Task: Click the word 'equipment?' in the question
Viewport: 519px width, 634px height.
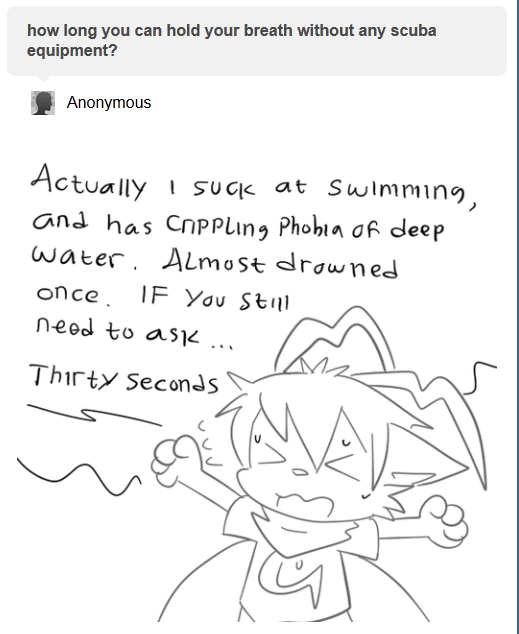Action: coord(72,51)
